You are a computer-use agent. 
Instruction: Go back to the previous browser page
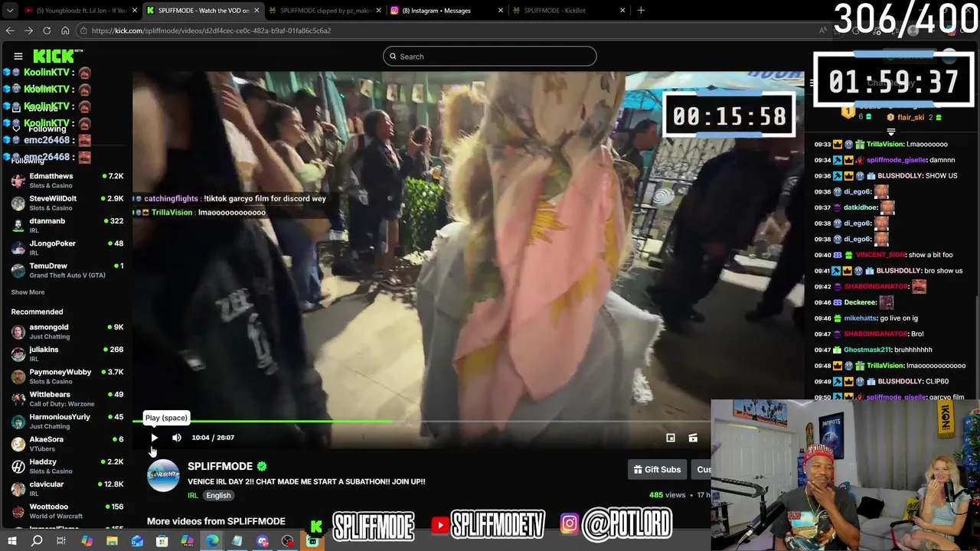tap(10, 31)
